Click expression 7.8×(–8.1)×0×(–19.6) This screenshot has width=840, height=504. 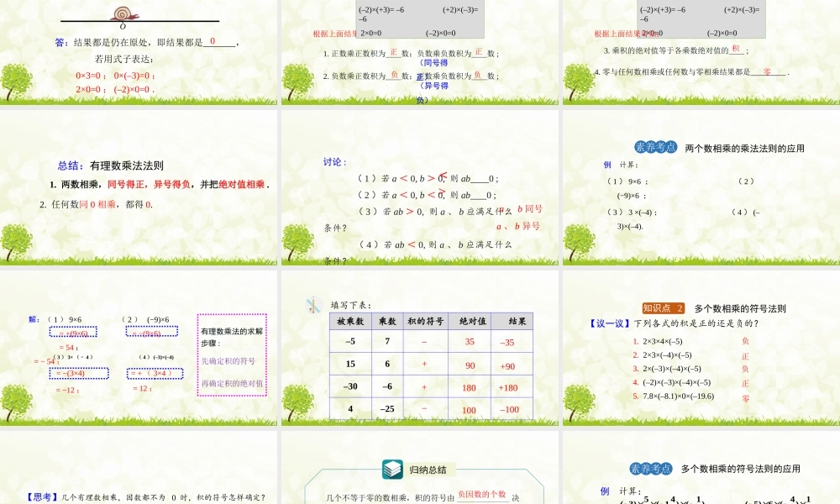coord(678,396)
